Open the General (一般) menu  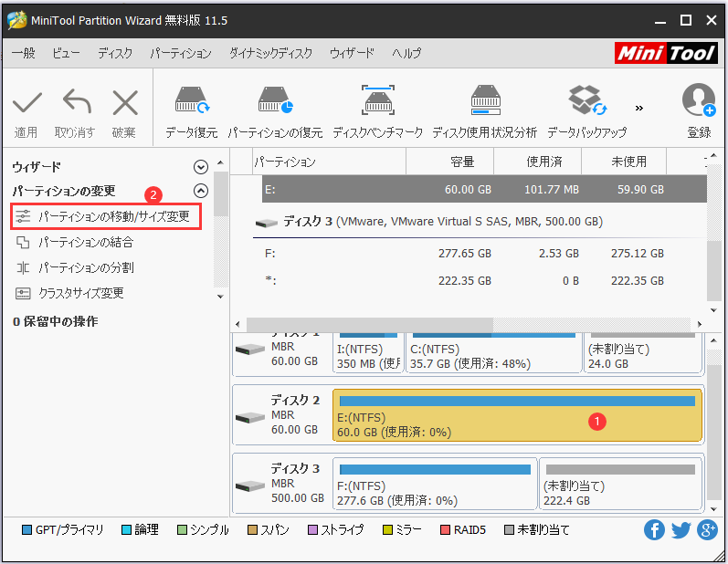(x=23, y=53)
